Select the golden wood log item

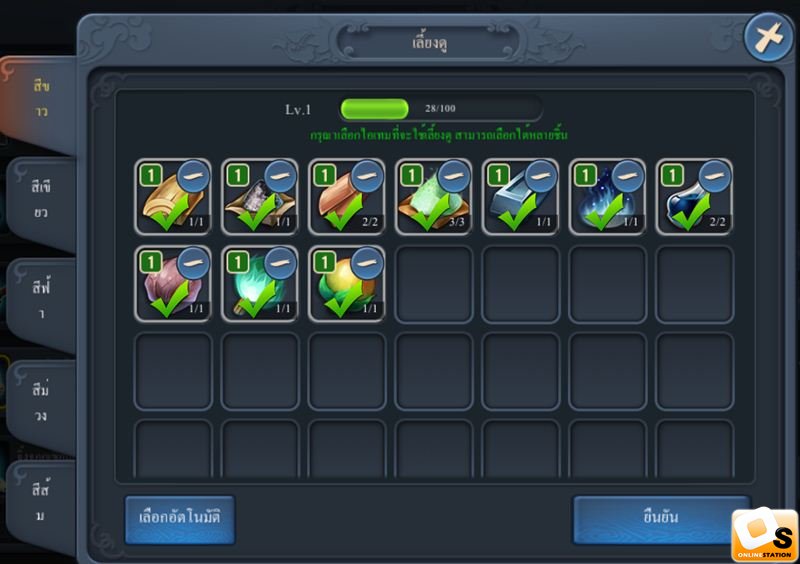point(172,197)
